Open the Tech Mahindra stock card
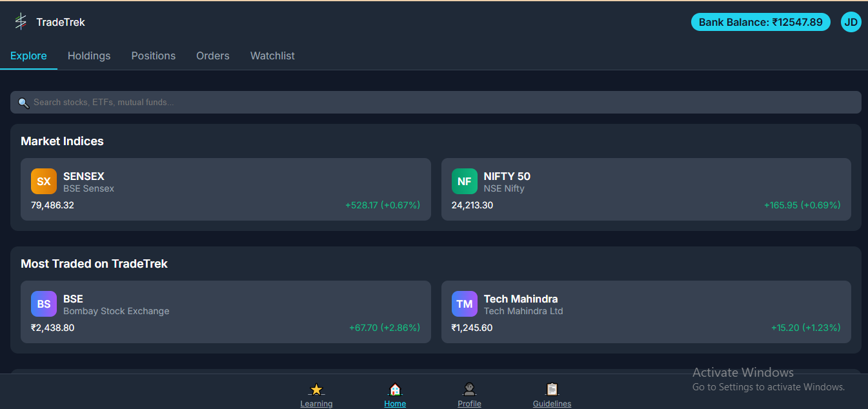The height and width of the screenshot is (409, 868). click(646, 312)
